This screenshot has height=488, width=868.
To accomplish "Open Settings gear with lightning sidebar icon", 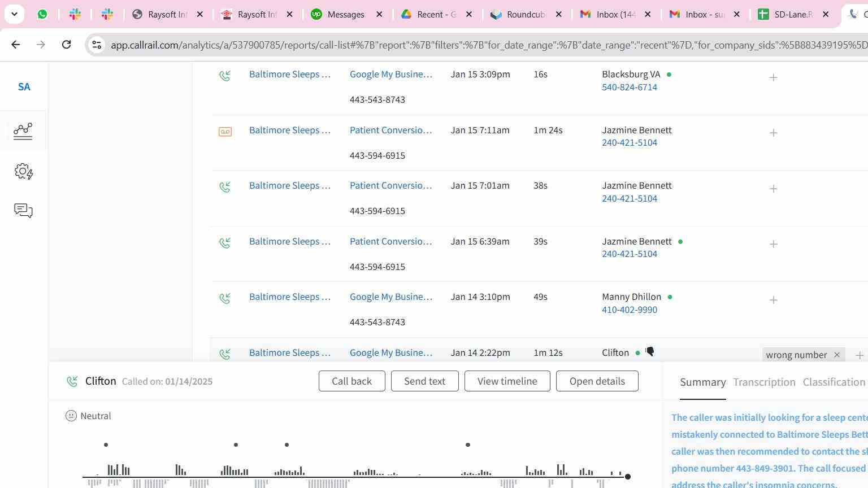I will click(23, 171).
